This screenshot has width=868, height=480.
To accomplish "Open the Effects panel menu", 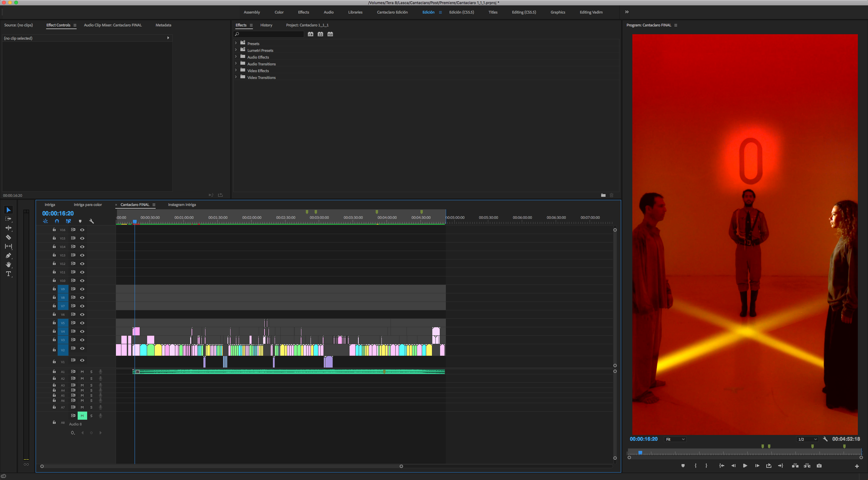I will (x=251, y=25).
